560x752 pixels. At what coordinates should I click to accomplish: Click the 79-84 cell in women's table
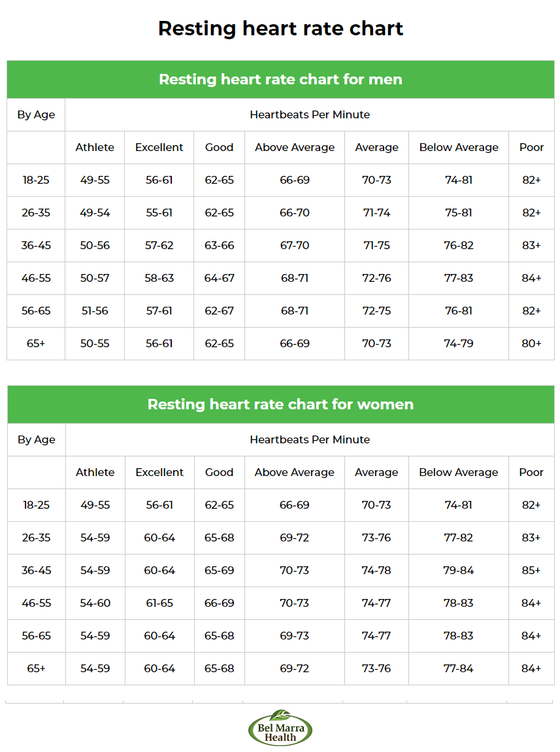[459, 570]
